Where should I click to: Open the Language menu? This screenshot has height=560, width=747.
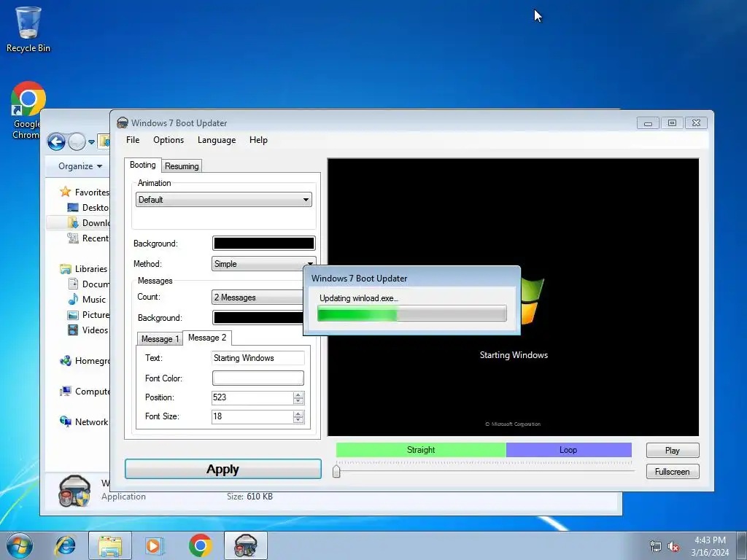217,140
